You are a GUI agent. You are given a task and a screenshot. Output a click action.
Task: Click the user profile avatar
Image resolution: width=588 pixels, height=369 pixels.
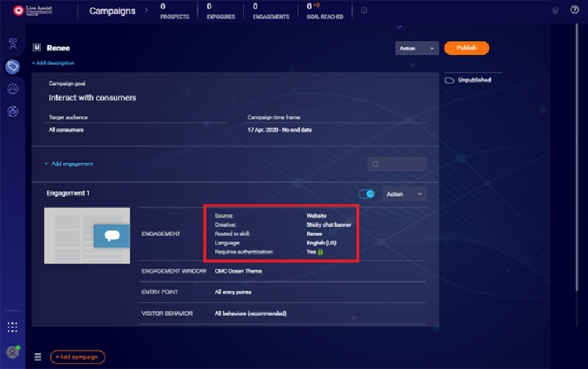click(x=13, y=352)
